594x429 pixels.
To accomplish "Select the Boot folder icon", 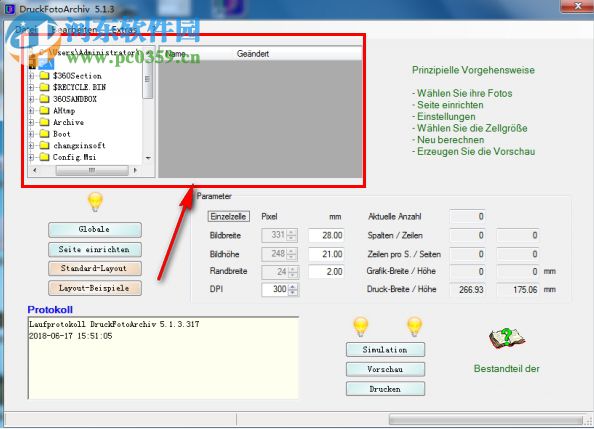I will [45, 134].
